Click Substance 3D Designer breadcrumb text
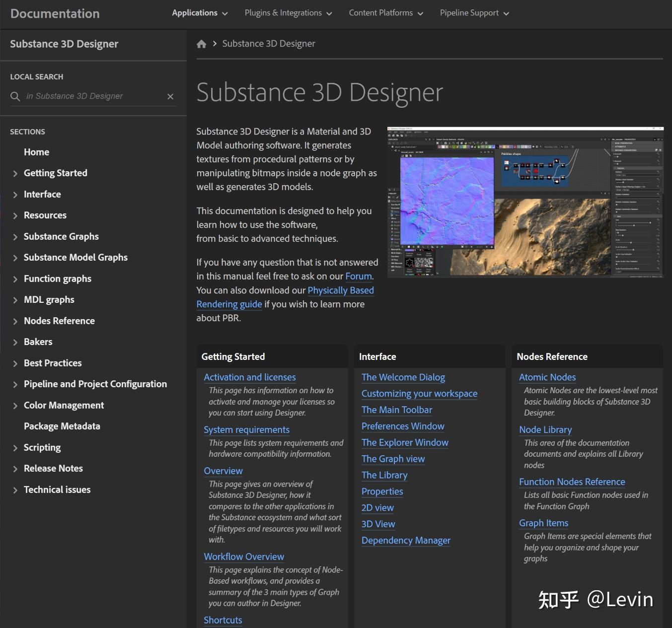This screenshot has height=628, width=672. 269,44
